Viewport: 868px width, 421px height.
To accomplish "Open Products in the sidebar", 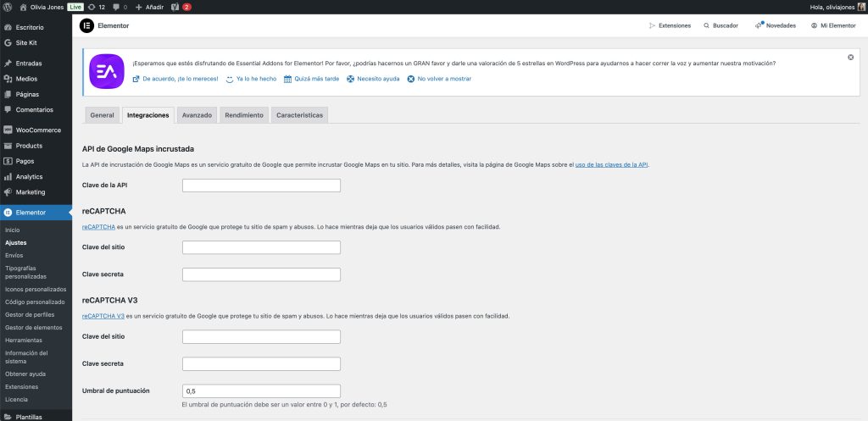I will pos(36,146).
